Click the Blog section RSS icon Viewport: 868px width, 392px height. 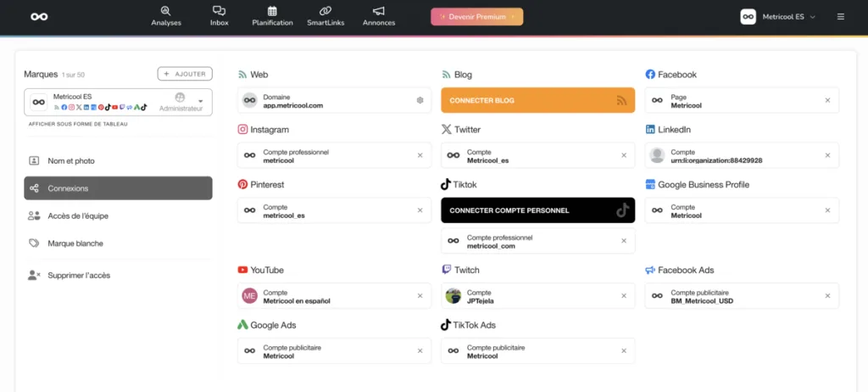point(446,75)
